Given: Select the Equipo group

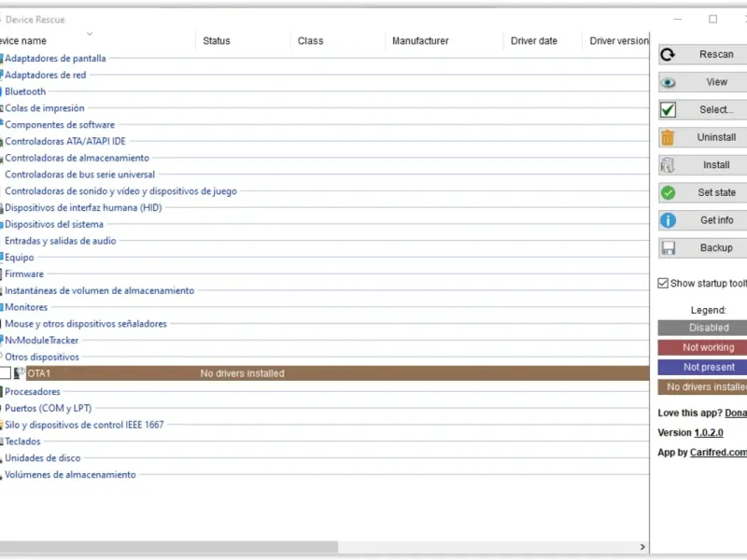Looking at the screenshot, I should click(x=20, y=258).
